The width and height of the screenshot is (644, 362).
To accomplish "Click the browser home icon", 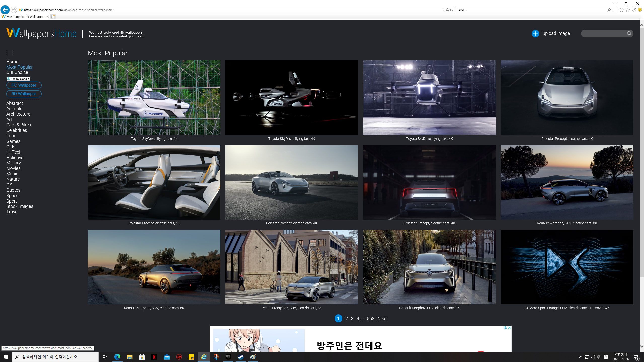I will coord(621,10).
